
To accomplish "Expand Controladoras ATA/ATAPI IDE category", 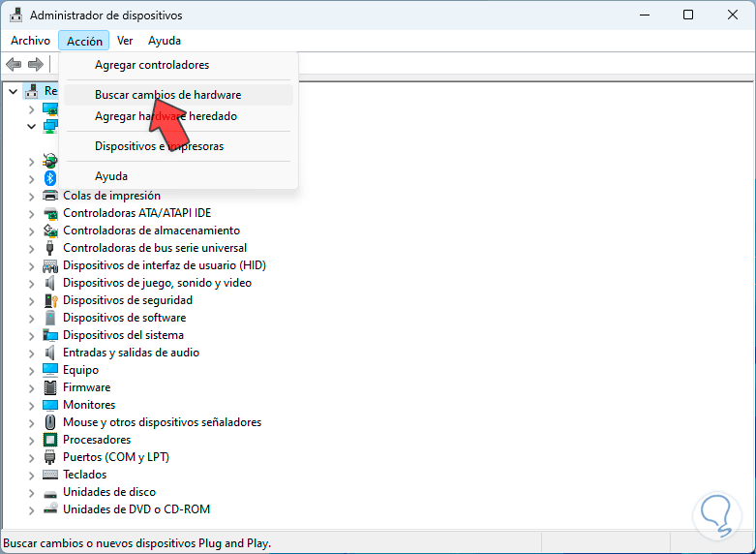I will [31, 214].
